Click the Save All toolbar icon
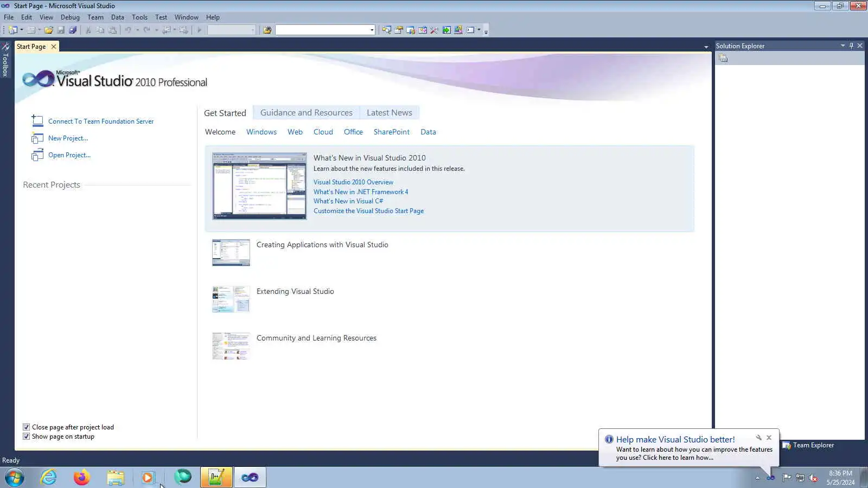The width and height of the screenshot is (868, 488). 73,30
